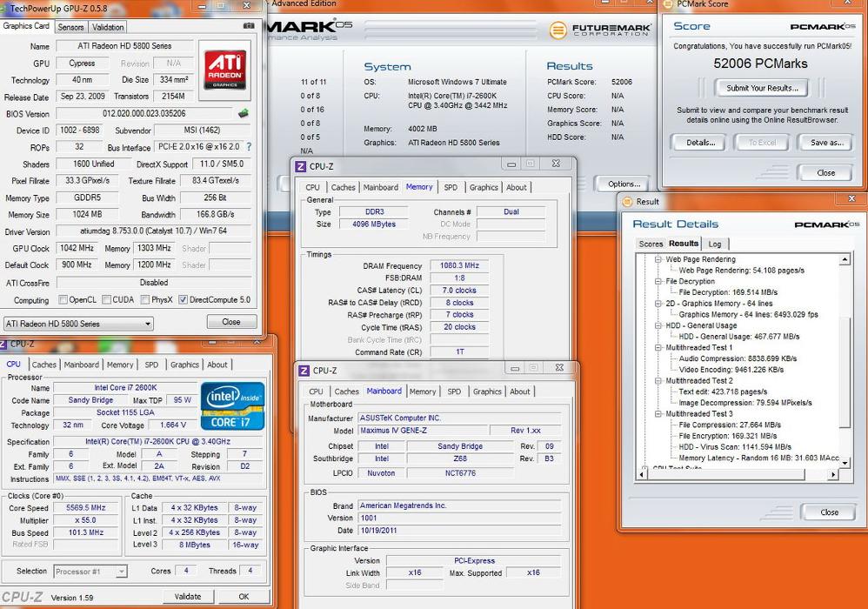Image resolution: width=868 pixels, height=609 pixels.
Task: Click the CAS# Latency 7.0 clocks value
Action: (459, 291)
